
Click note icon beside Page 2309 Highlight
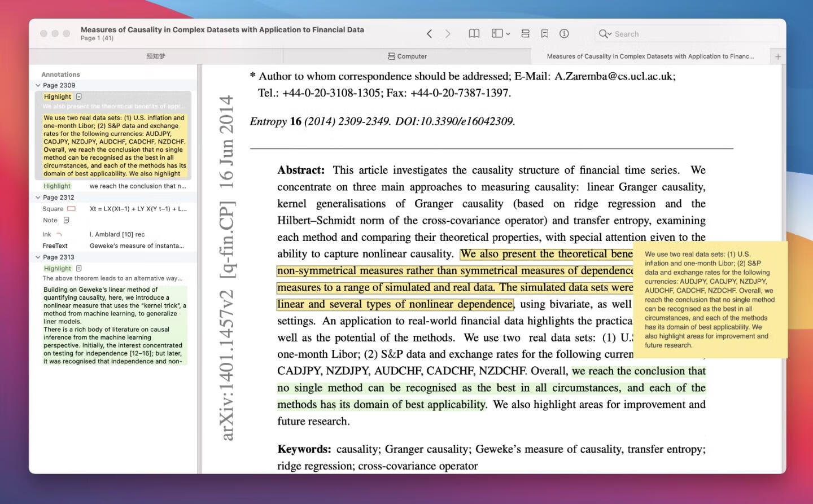(x=79, y=97)
